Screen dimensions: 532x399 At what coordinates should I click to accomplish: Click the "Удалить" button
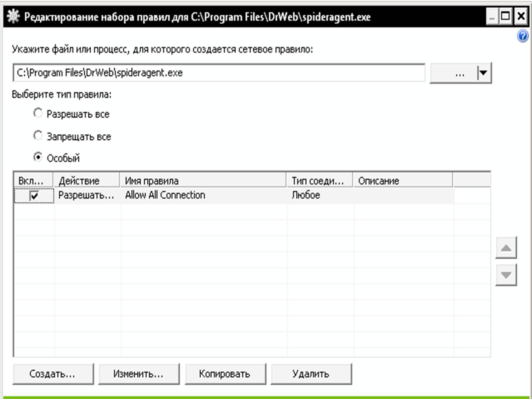(311, 374)
